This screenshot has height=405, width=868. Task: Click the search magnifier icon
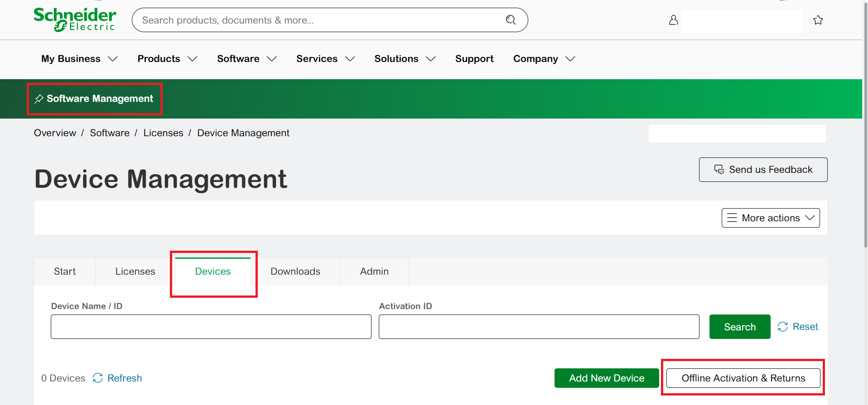511,20
